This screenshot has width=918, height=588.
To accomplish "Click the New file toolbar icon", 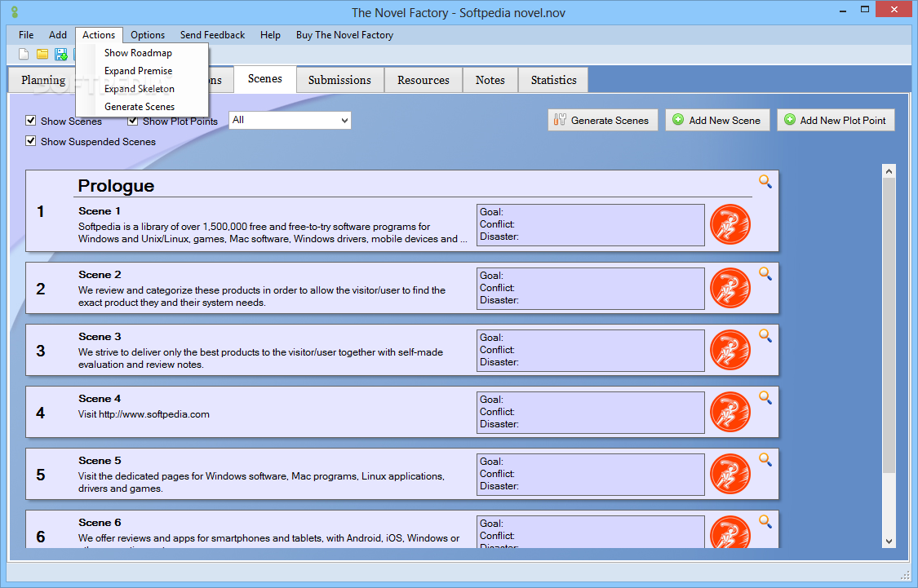I will (24, 55).
